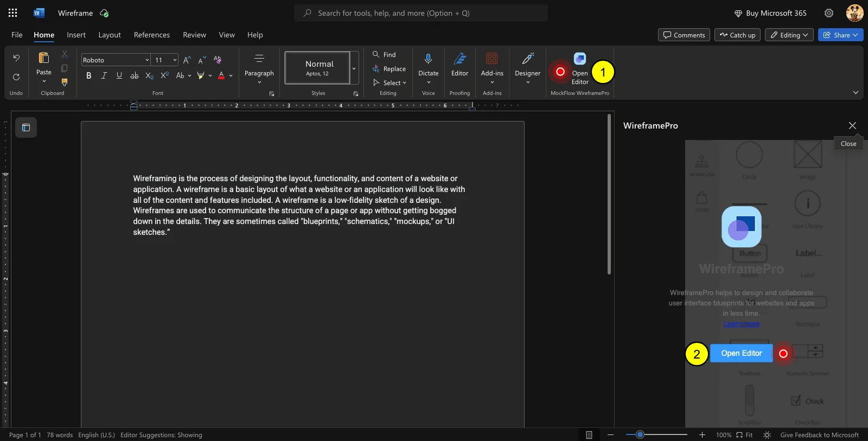
Task: Switch to the View tab
Action: (227, 35)
